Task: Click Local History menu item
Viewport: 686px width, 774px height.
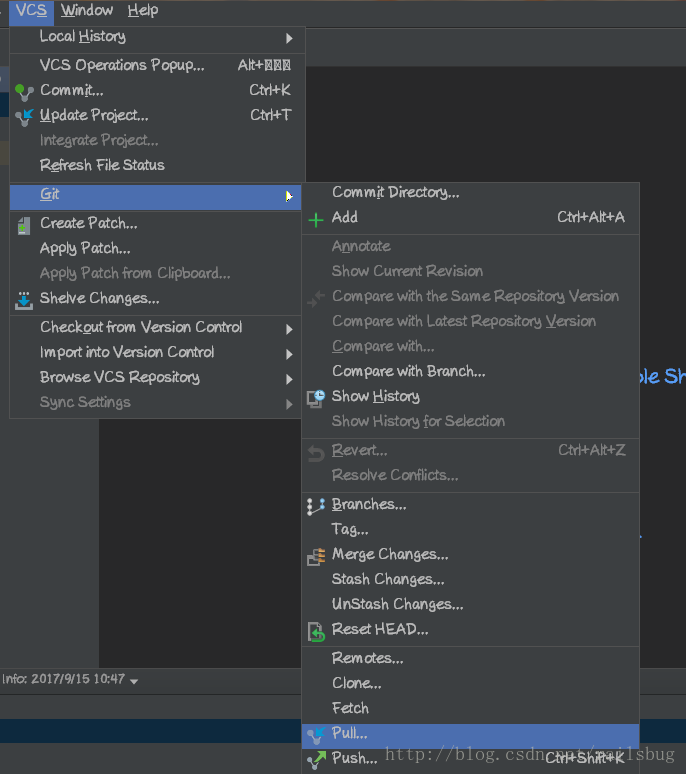Action: 157,38
